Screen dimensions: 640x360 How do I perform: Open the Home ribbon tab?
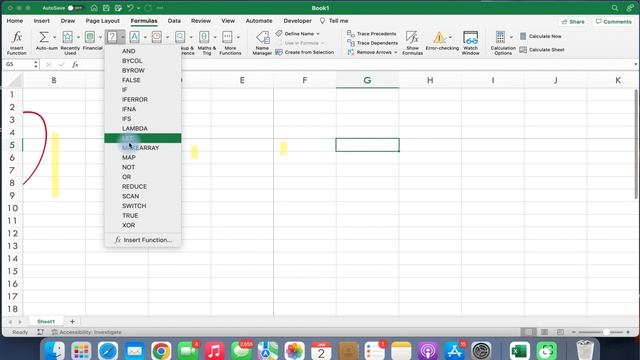(x=15, y=21)
